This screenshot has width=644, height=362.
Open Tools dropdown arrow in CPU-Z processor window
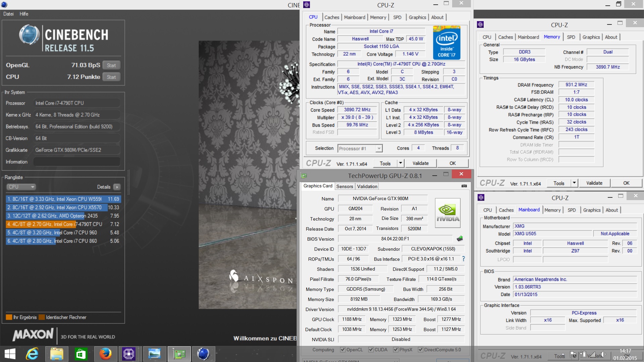pos(400,163)
